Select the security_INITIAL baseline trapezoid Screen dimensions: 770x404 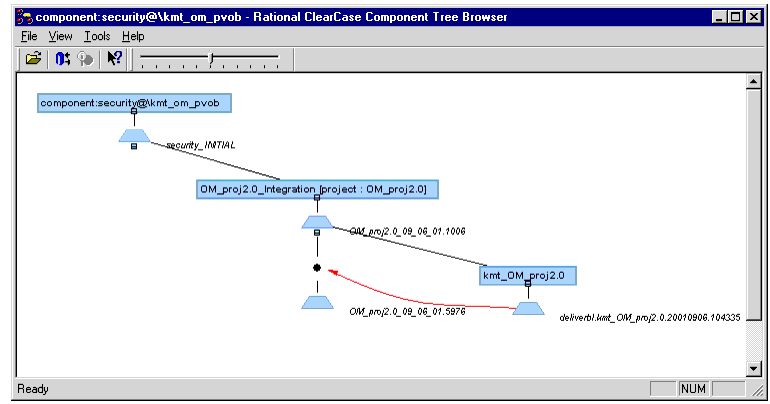pyautogui.click(x=134, y=135)
